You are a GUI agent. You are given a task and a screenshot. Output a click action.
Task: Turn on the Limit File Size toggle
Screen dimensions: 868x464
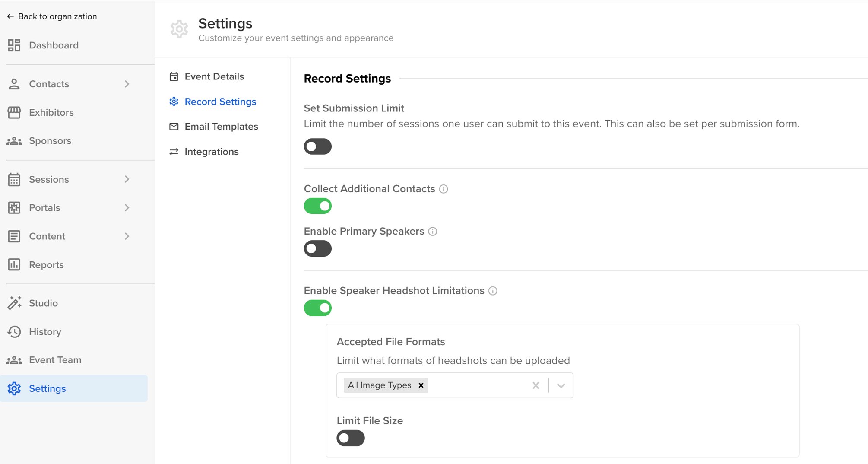coord(350,438)
